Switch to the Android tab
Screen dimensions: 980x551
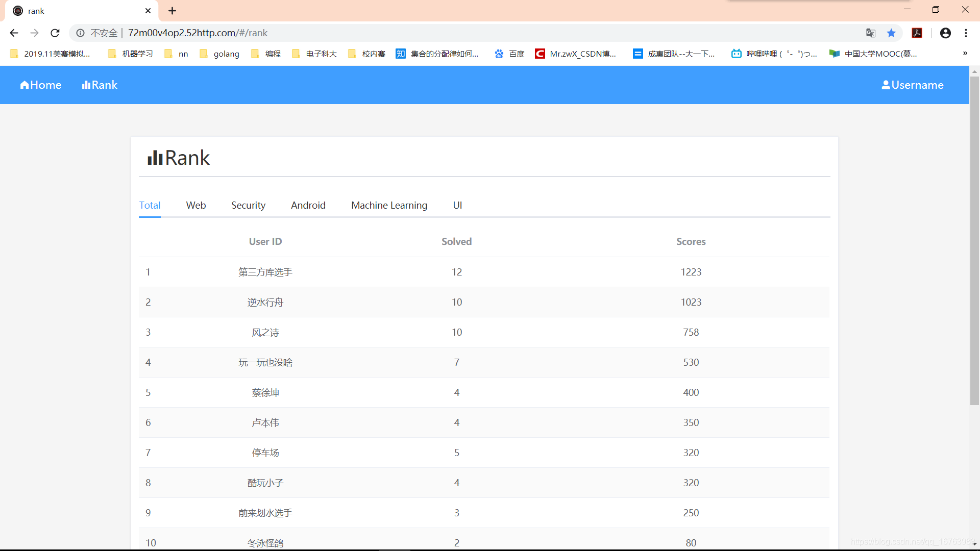click(308, 205)
